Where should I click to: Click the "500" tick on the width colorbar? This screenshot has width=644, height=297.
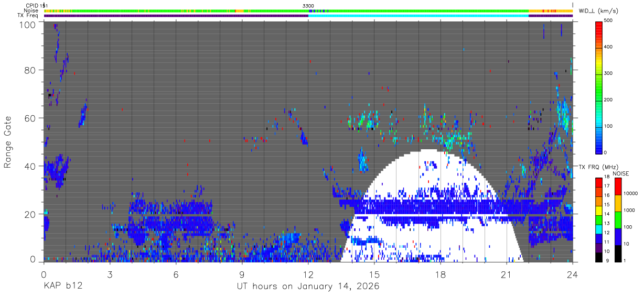608,21
